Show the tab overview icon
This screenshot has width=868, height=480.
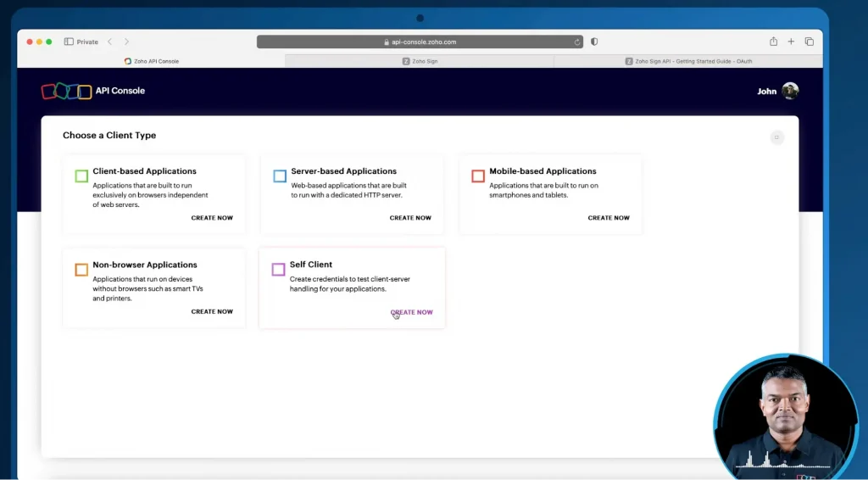click(x=809, y=42)
